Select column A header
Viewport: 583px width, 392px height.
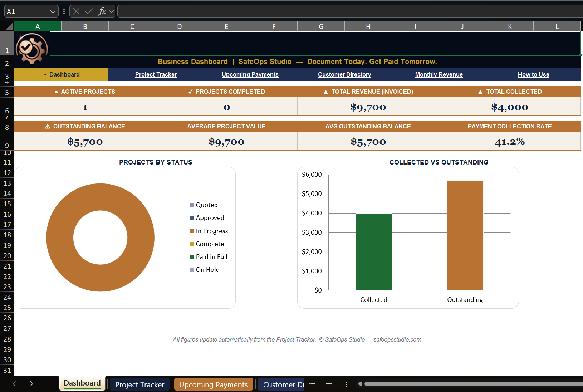click(x=38, y=26)
